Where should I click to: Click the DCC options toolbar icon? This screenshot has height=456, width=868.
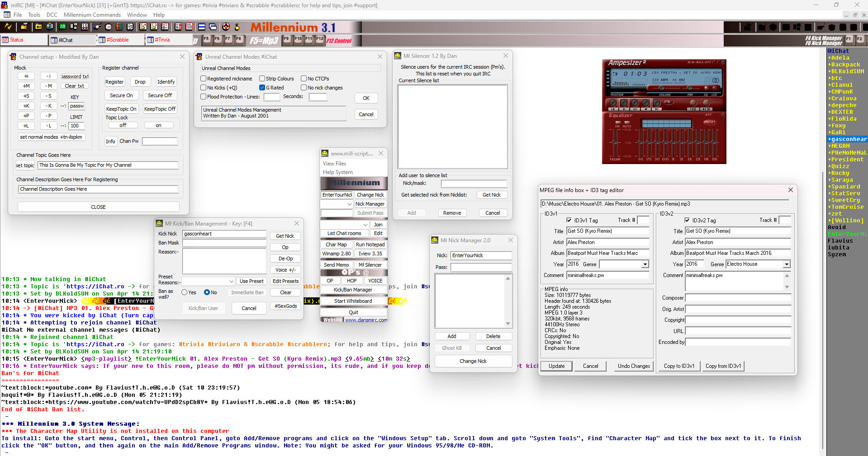pyautogui.click(x=165, y=27)
